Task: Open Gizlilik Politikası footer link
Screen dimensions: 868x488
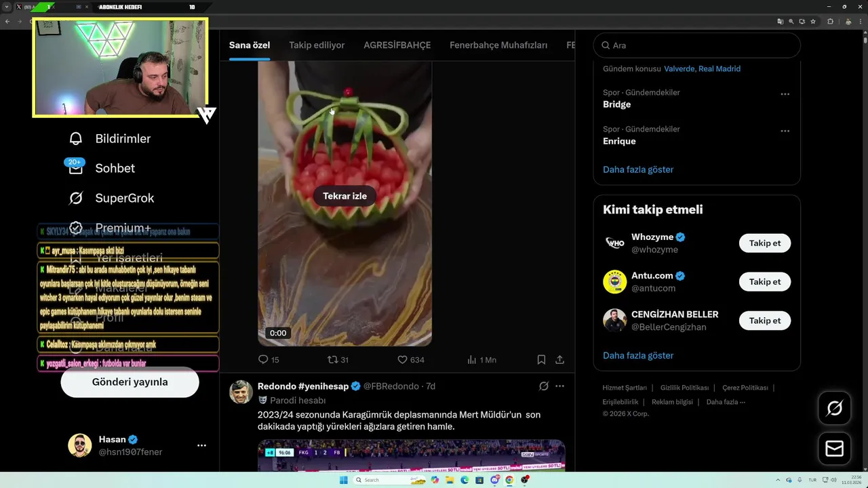Action: point(684,388)
